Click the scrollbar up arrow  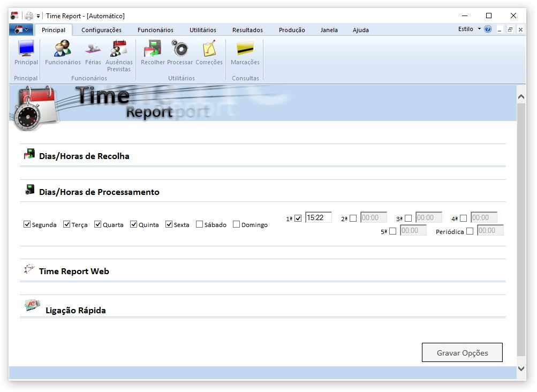coord(521,97)
